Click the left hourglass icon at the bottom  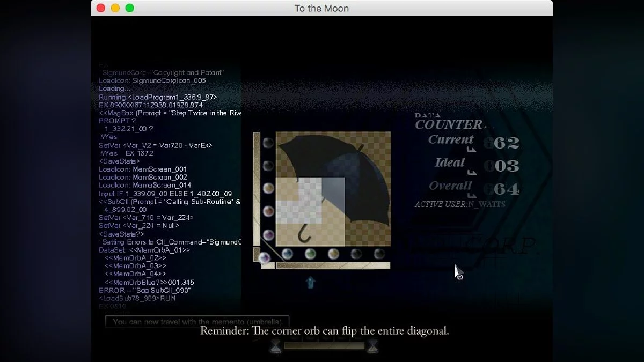pyautogui.click(x=275, y=347)
